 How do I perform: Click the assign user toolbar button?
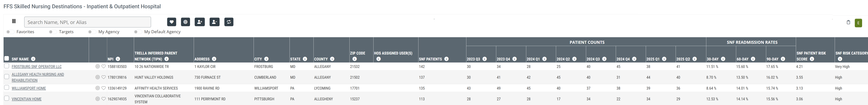[x=200, y=22]
